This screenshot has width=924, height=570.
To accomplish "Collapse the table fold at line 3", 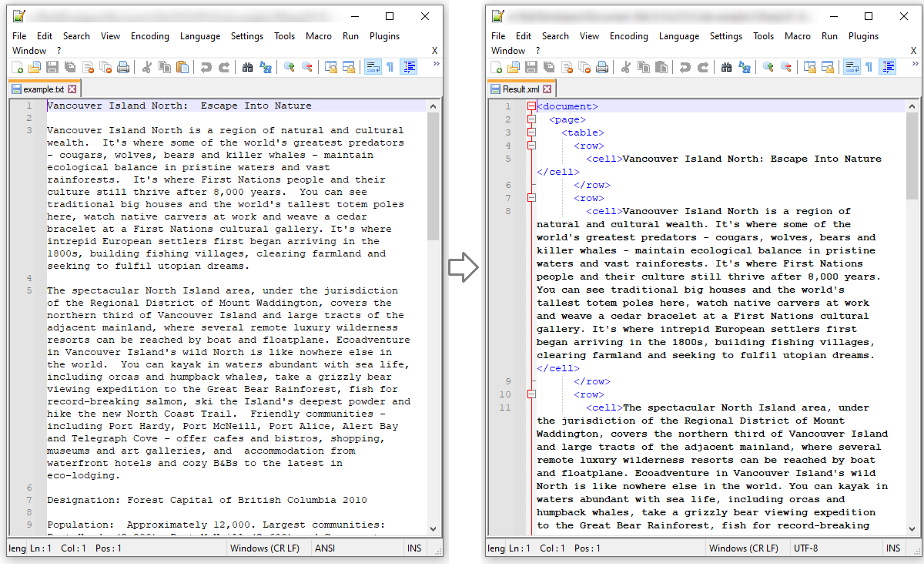I will [x=531, y=132].
